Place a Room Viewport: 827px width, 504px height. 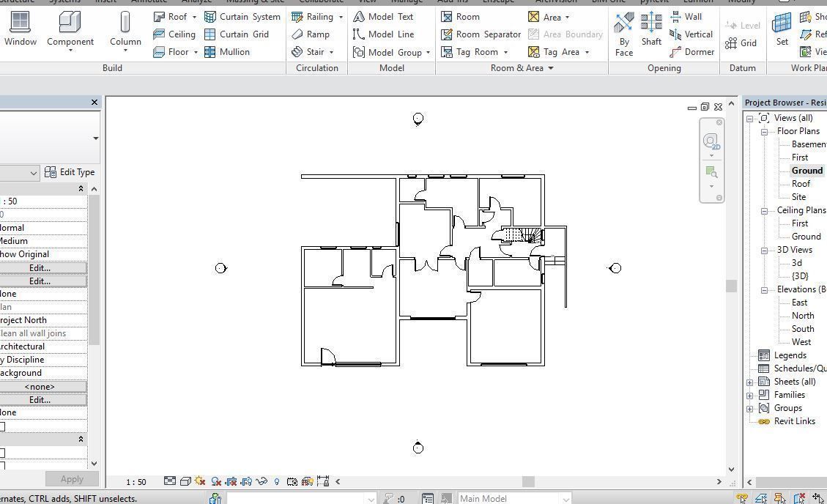[460, 17]
